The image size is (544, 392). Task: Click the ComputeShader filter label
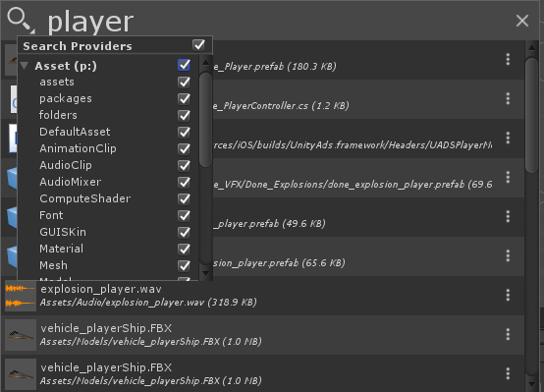(x=85, y=198)
